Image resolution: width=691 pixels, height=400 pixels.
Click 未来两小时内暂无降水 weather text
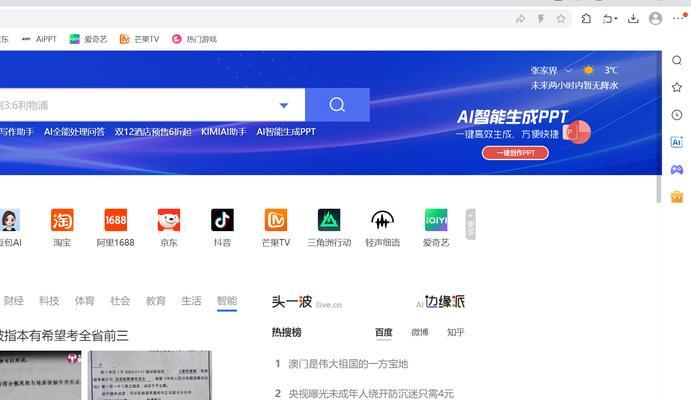pyautogui.click(x=574, y=85)
